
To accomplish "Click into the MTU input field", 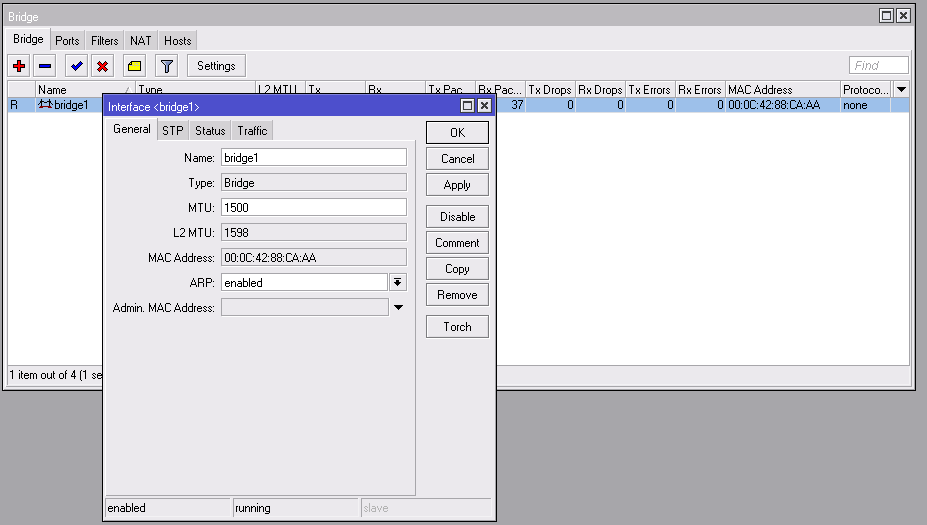I will pyautogui.click(x=313, y=207).
